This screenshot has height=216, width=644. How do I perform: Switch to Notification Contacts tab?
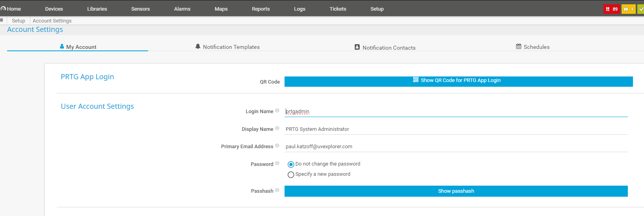[385, 47]
